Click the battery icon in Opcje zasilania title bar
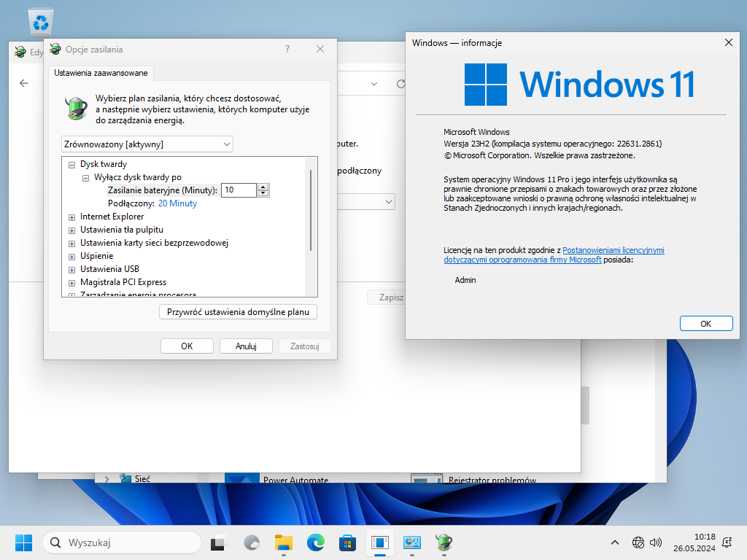The width and height of the screenshot is (747, 560). 55,49
